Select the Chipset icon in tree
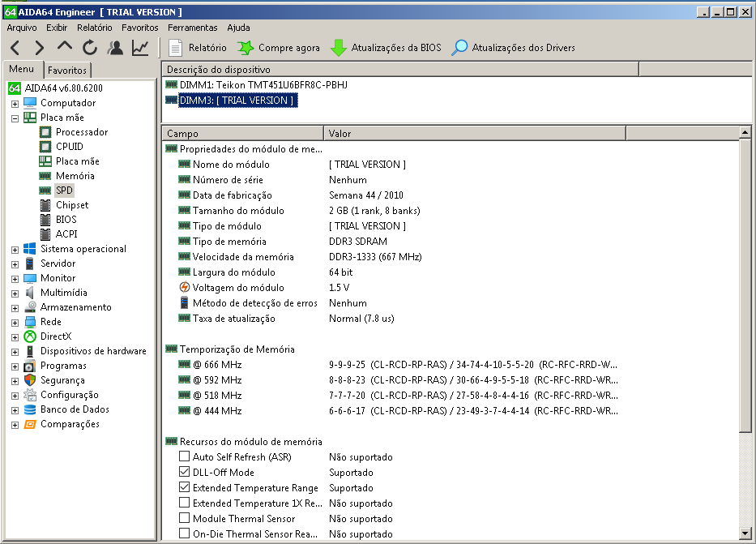The width and height of the screenshot is (756, 544). pyautogui.click(x=45, y=205)
